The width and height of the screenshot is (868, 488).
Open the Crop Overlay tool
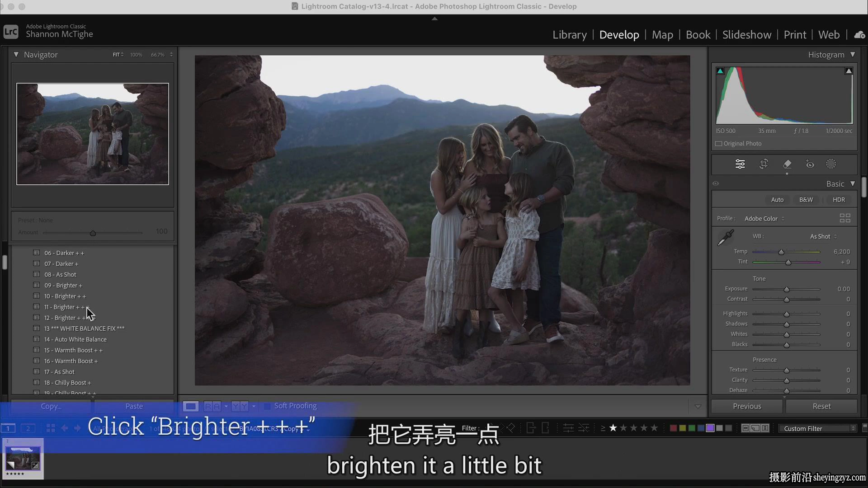tap(764, 164)
